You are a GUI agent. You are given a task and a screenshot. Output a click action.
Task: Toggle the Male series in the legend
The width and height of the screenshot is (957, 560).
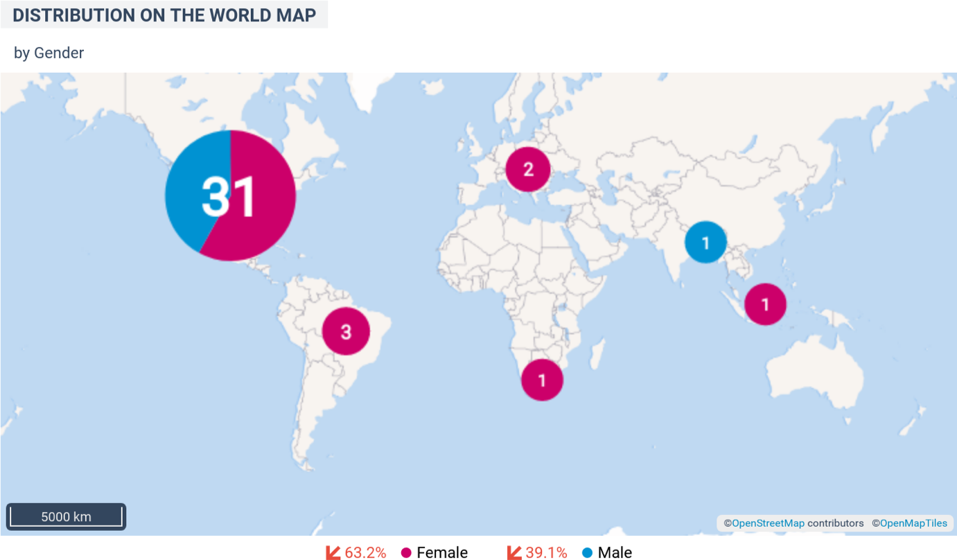click(615, 552)
